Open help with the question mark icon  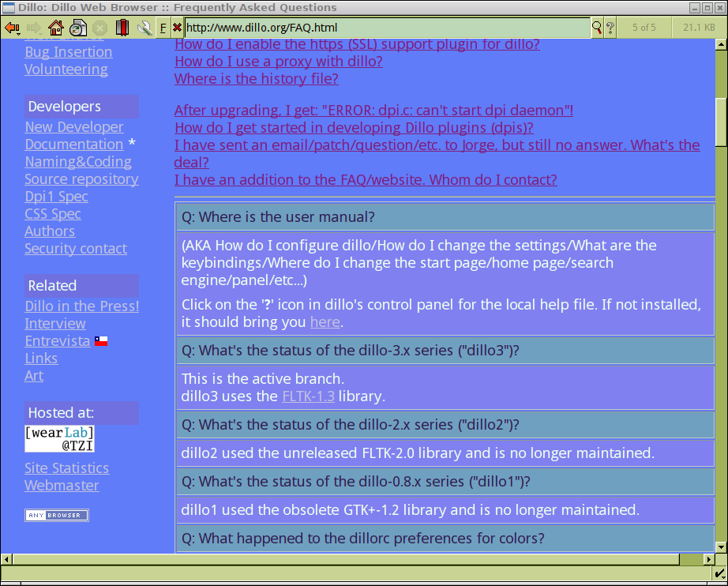[610, 28]
